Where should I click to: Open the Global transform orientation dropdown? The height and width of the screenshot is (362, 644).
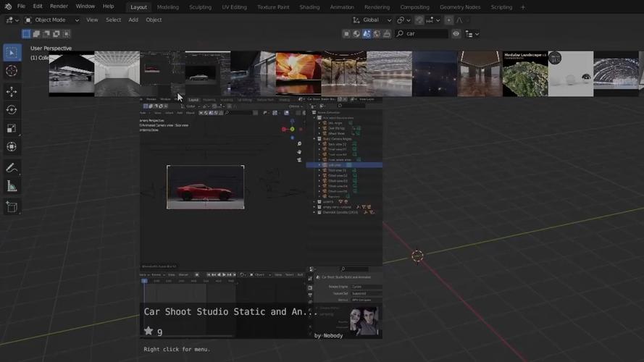[372, 20]
